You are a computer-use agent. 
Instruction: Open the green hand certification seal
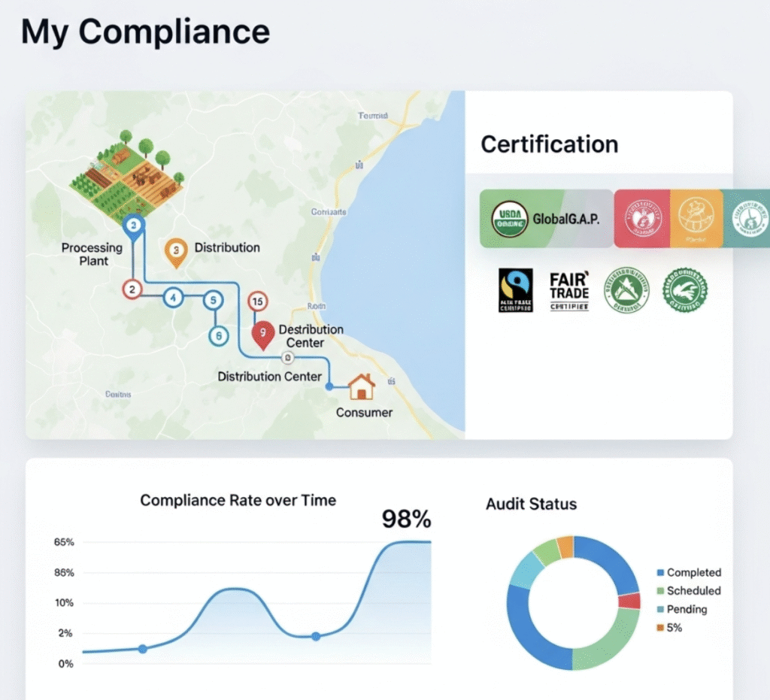(684, 290)
